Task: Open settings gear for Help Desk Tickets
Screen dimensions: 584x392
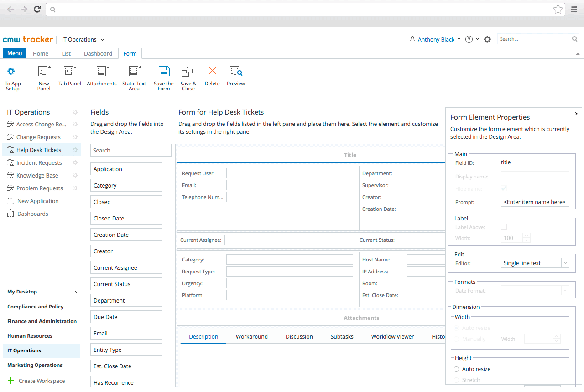Action: (x=75, y=150)
